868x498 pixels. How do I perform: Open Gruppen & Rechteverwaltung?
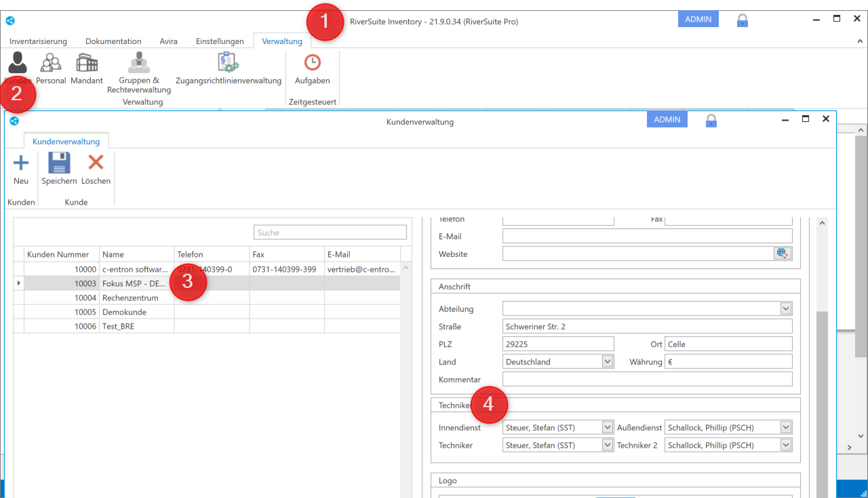(x=139, y=73)
